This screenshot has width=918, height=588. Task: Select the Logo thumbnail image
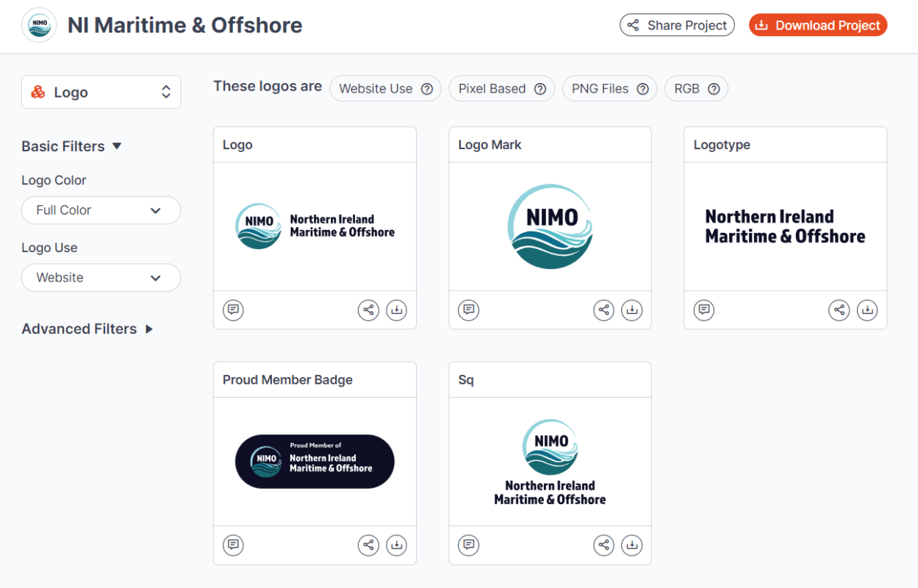pyautogui.click(x=315, y=226)
